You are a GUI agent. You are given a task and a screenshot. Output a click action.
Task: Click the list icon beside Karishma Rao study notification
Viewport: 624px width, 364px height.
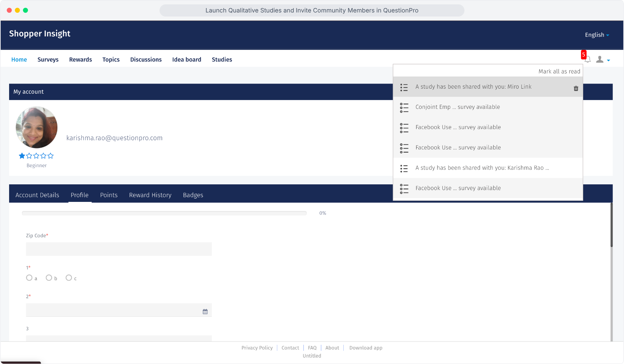click(404, 169)
